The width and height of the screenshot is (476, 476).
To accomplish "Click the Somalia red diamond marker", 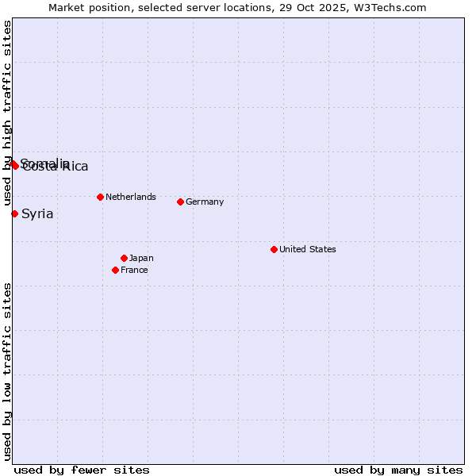I will (x=12, y=163).
